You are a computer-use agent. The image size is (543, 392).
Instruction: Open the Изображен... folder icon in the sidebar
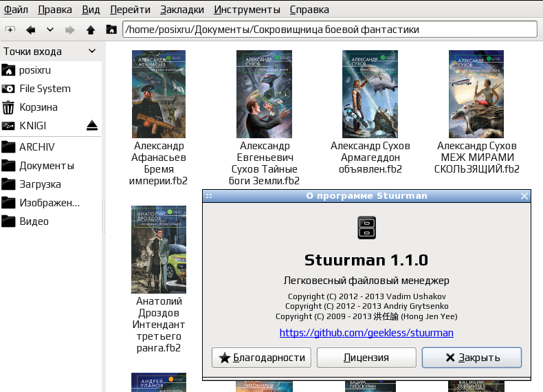8,202
